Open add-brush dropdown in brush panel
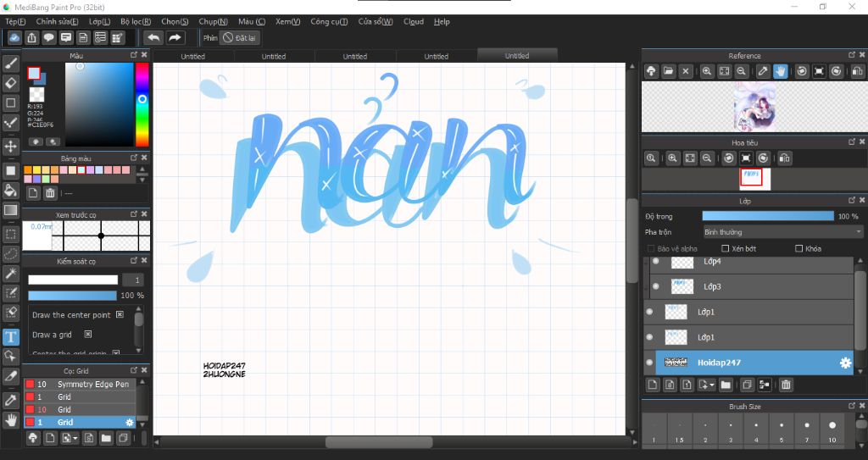The height and width of the screenshot is (460, 868). (75, 439)
